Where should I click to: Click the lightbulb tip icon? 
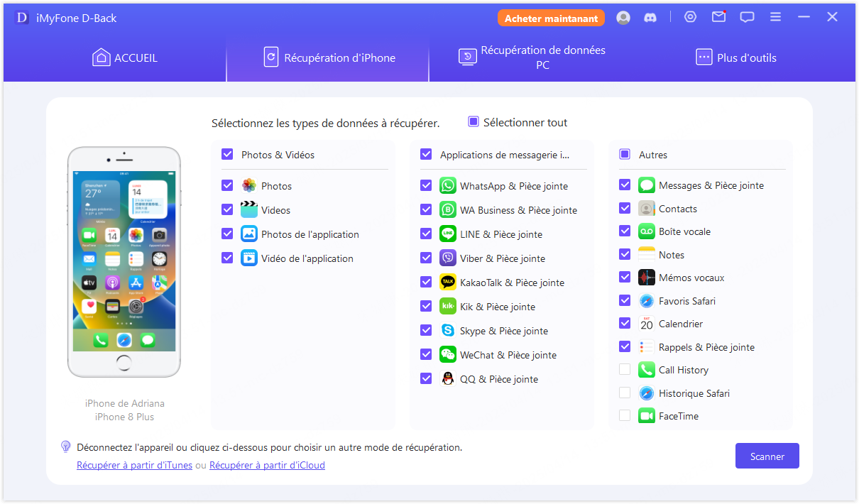click(x=66, y=447)
